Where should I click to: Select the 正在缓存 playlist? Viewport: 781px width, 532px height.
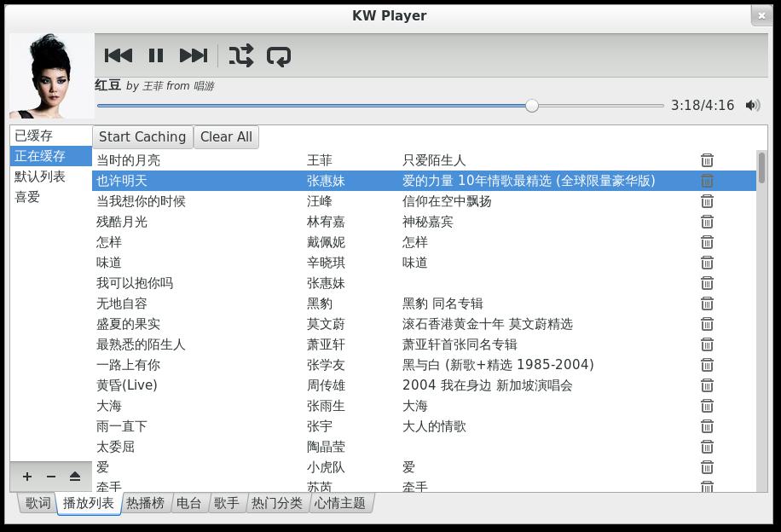point(51,156)
